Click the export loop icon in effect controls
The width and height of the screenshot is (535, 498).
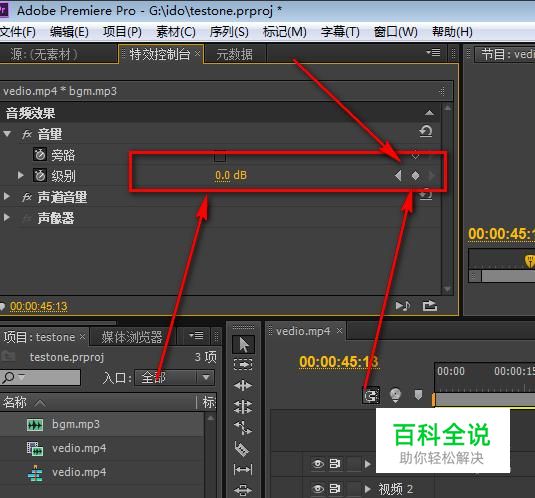pos(430,305)
